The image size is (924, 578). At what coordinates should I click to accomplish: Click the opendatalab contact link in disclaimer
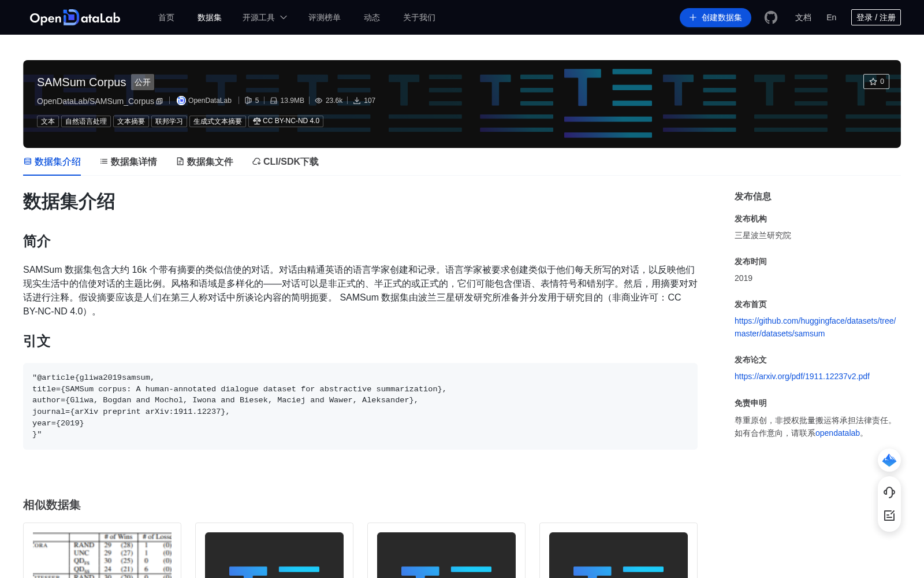[x=837, y=433]
